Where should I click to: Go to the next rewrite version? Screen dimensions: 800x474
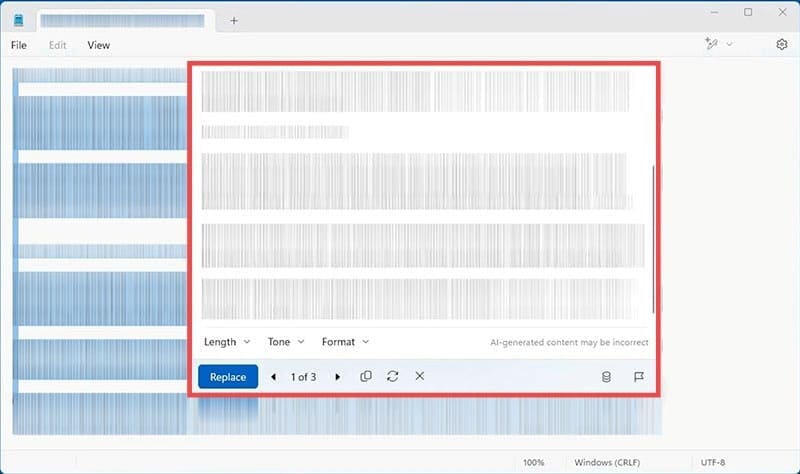pos(337,377)
